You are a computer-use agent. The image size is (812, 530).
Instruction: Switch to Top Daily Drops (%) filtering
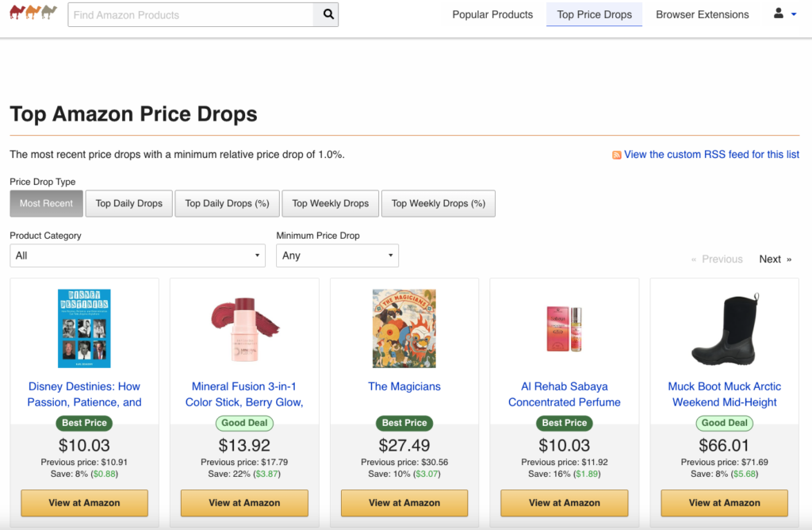tap(227, 203)
